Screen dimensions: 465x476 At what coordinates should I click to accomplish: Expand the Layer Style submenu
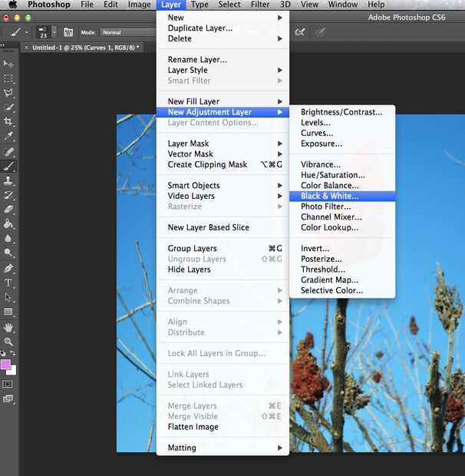223,70
